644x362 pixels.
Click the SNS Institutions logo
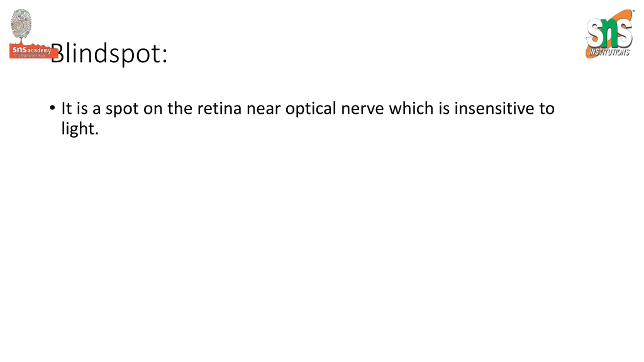[610, 34]
